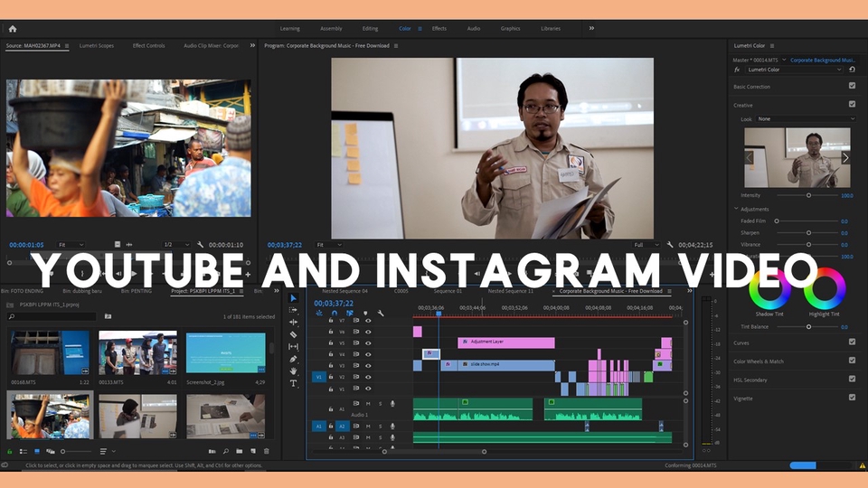The image size is (868, 488).
Task: Toggle timeline Snap magnet icon
Action: pos(335,314)
